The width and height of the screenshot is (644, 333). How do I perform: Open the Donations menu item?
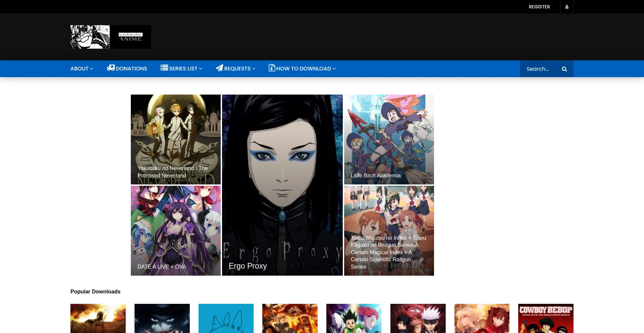pyautogui.click(x=131, y=69)
